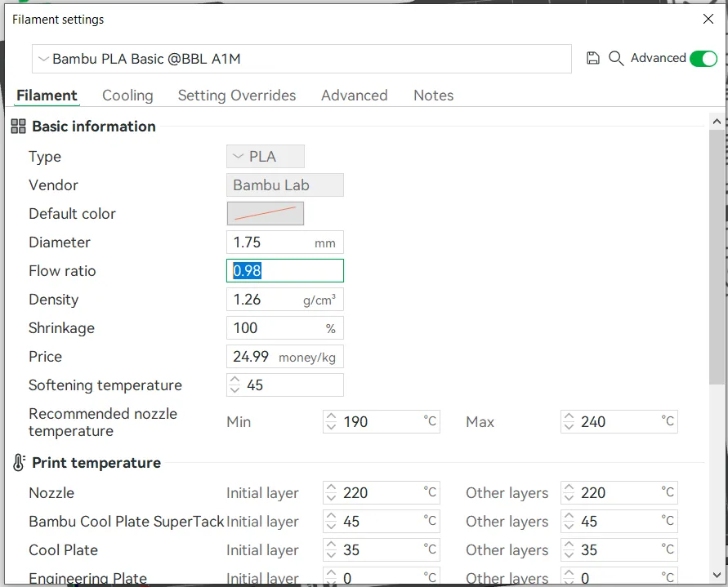Toggle the Advanced mode switch
The image size is (728, 587).
tap(703, 58)
